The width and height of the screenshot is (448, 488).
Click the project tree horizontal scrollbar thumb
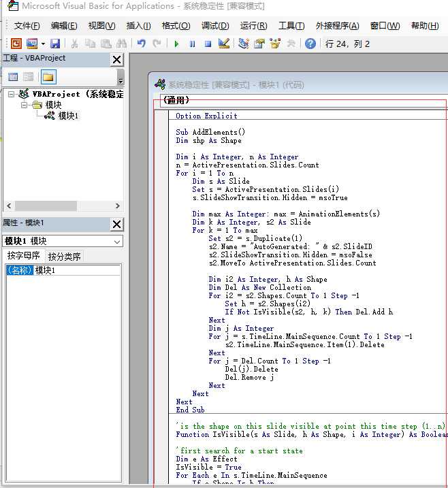click(46, 206)
